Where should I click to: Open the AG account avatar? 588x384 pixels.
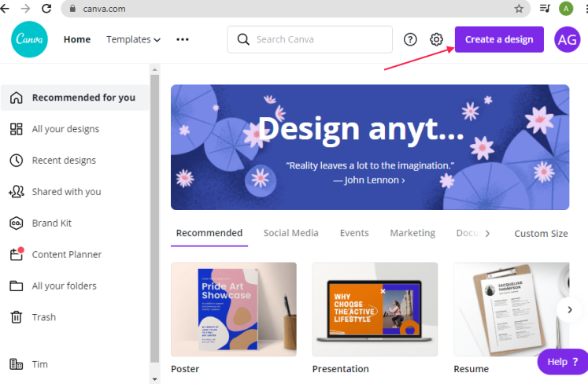pos(567,39)
